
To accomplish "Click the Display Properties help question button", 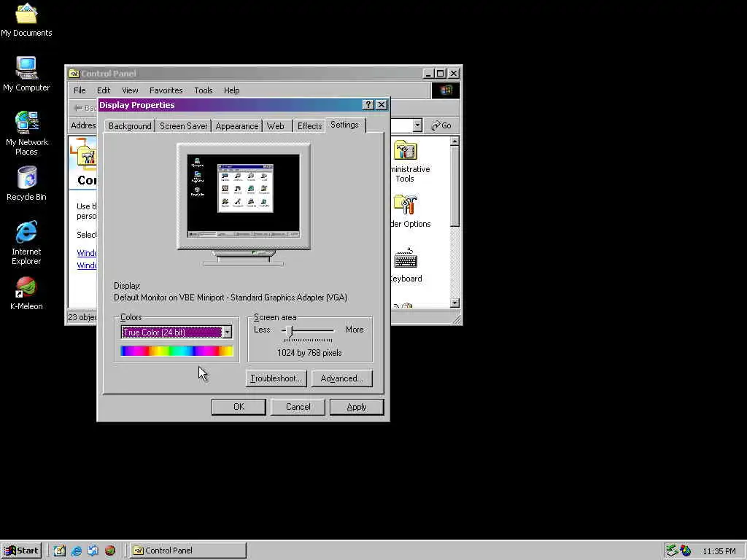I will click(368, 105).
